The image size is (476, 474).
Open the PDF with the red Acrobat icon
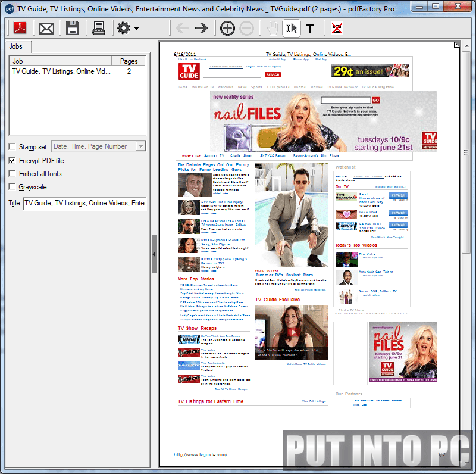[x=20, y=28]
